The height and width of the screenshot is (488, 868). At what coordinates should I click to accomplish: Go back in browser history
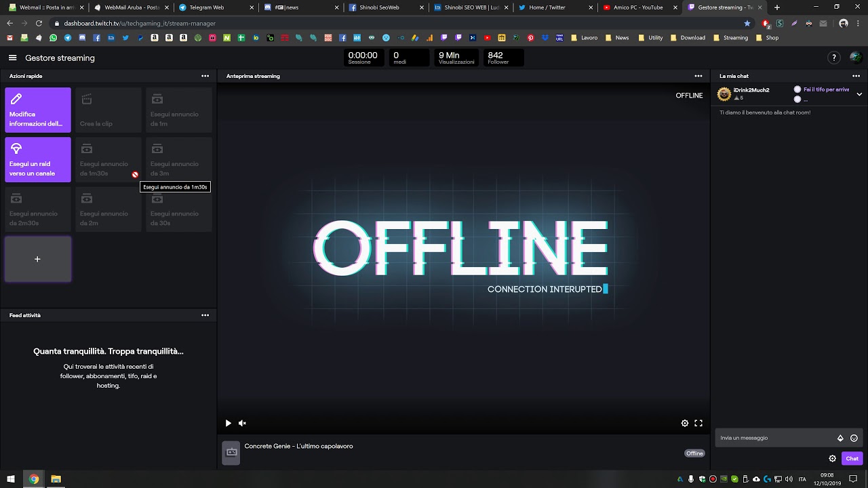coord(9,23)
